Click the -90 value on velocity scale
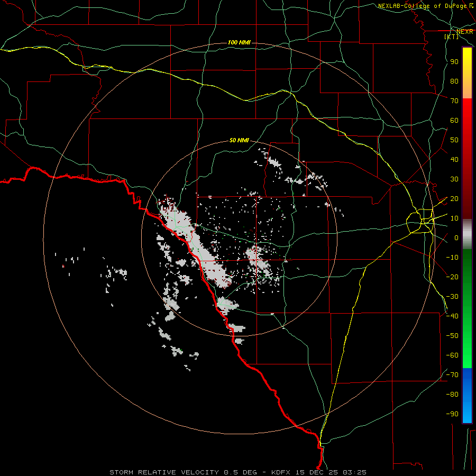The image size is (476, 476). pos(452,414)
